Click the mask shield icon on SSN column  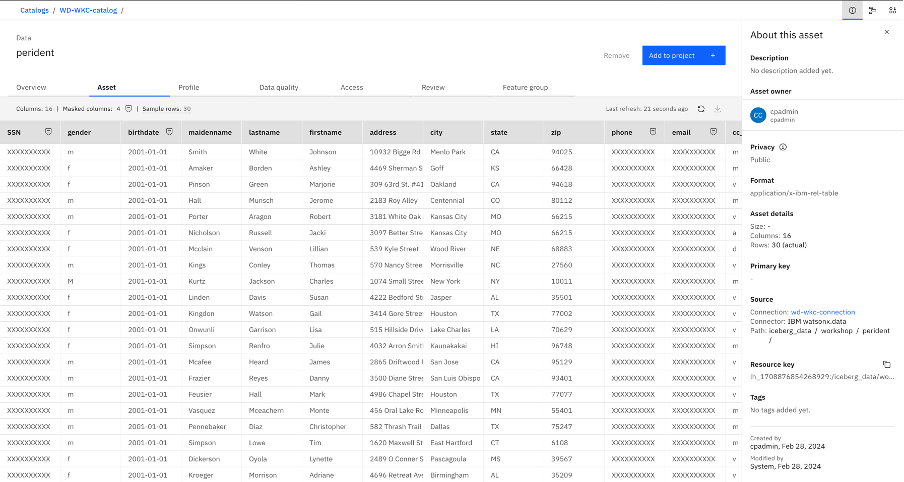(x=48, y=132)
